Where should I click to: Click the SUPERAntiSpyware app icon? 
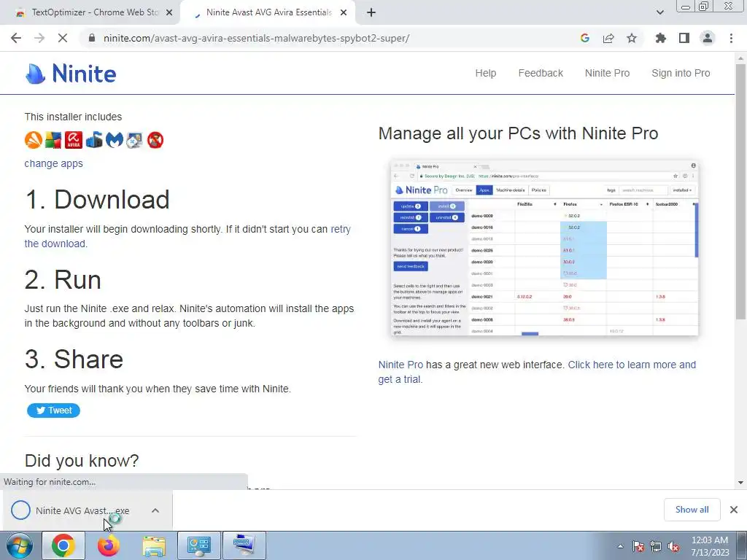tap(155, 140)
